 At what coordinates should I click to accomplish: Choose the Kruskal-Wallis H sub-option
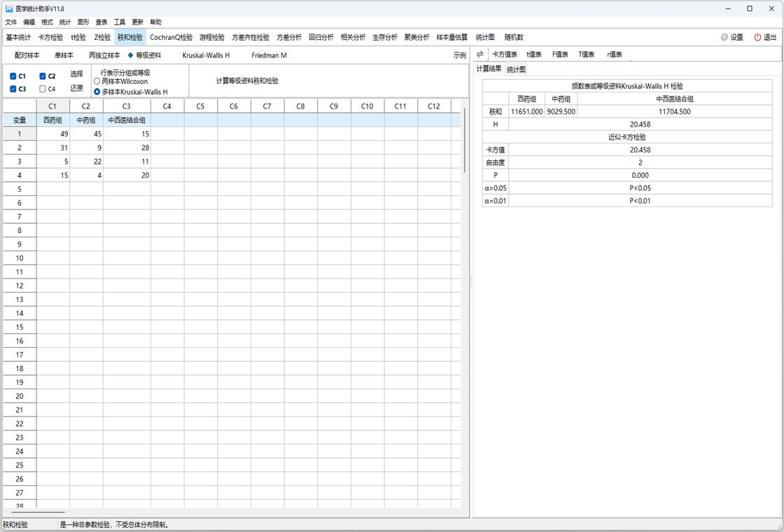pos(206,55)
